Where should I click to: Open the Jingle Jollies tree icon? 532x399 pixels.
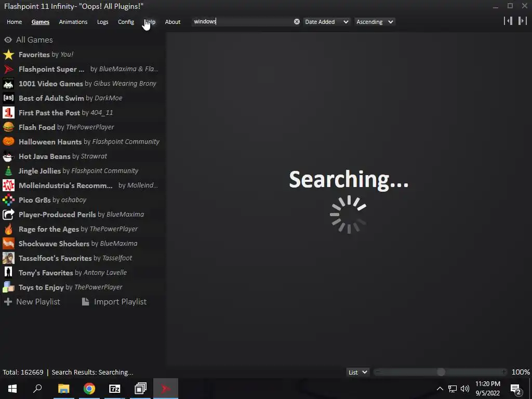(x=8, y=171)
